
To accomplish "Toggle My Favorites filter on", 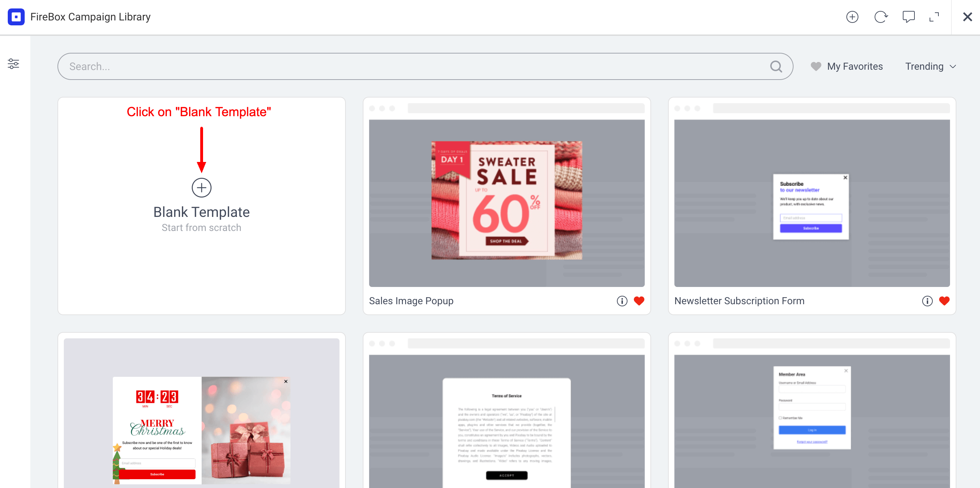I will [847, 66].
